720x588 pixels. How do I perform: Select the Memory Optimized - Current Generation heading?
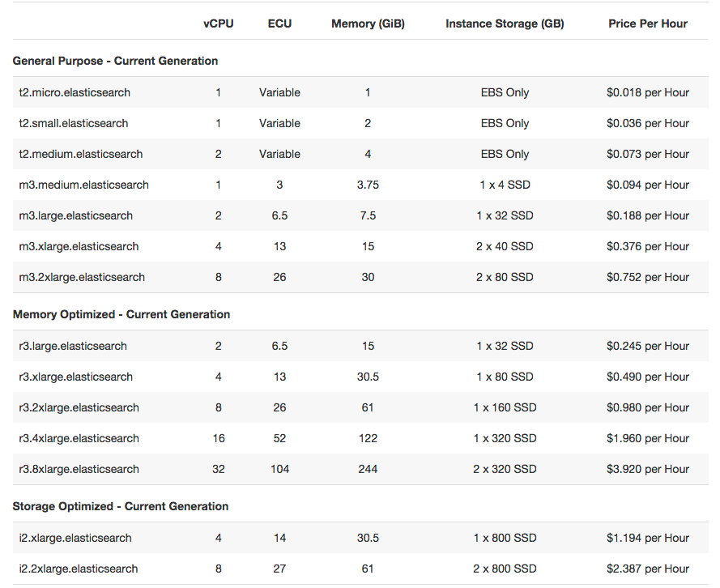121,314
